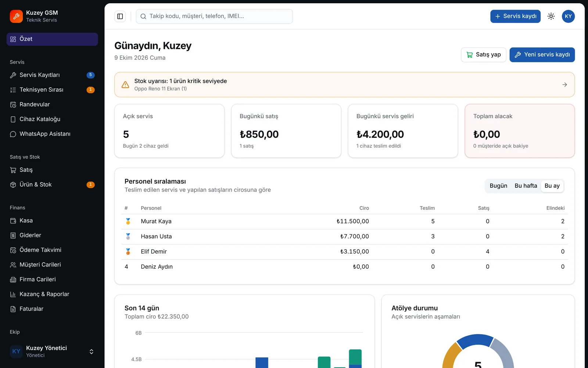Image resolution: width=588 pixels, height=368 pixels.
Task: Click the ₺11.500,00 ciro value
Action: [x=352, y=221]
